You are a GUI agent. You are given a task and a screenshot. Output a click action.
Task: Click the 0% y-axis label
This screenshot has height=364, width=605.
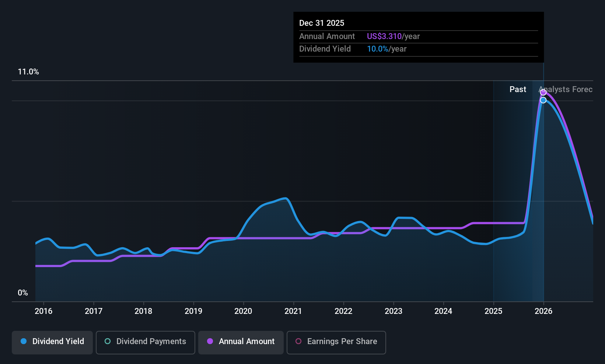click(23, 293)
